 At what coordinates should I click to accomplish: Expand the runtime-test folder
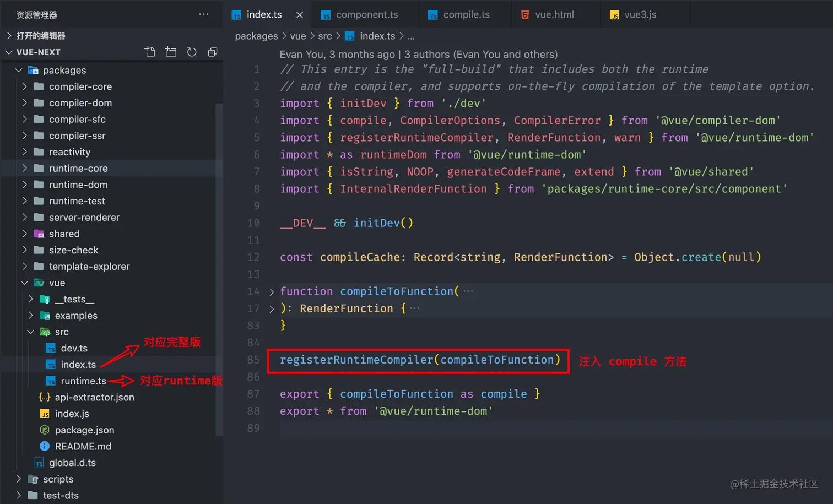pyautogui.click(x=25, y=201)
